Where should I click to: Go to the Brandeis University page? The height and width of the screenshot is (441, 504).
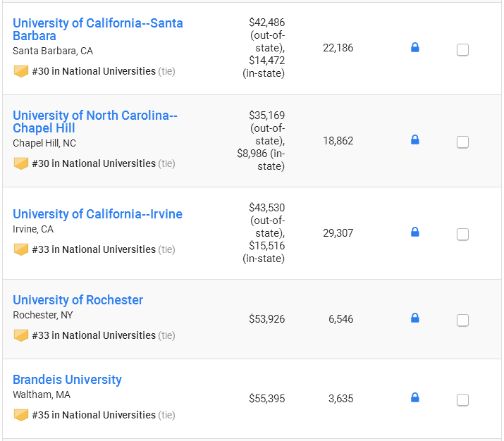point(67,380)
